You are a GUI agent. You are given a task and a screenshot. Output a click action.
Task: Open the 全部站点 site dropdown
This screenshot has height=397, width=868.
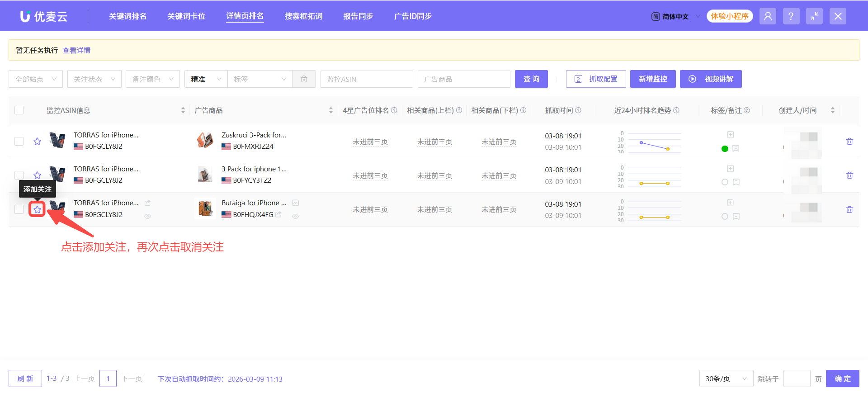coord(36,79)
